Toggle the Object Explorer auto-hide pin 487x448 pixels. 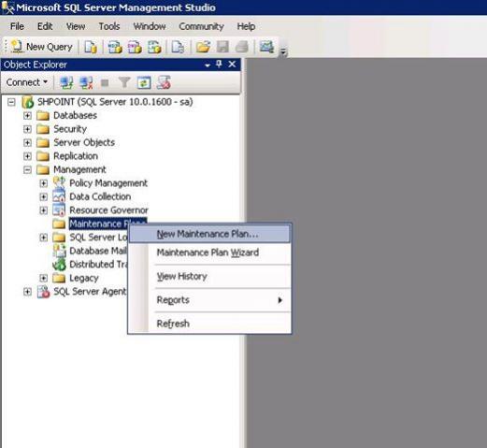tap(219, 65)
